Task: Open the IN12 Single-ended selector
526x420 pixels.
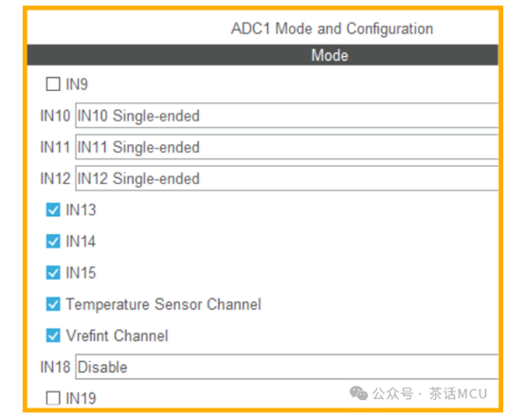Action: coord(287,178)
